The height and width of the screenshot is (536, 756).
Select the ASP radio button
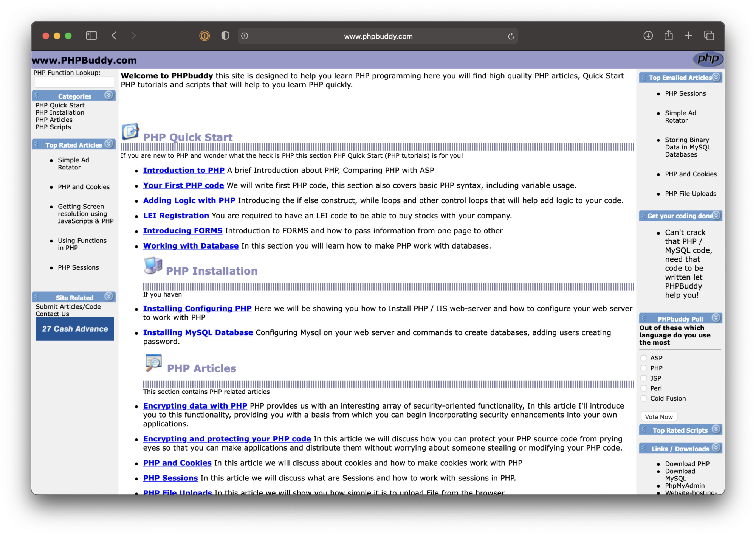pos(644,358)
